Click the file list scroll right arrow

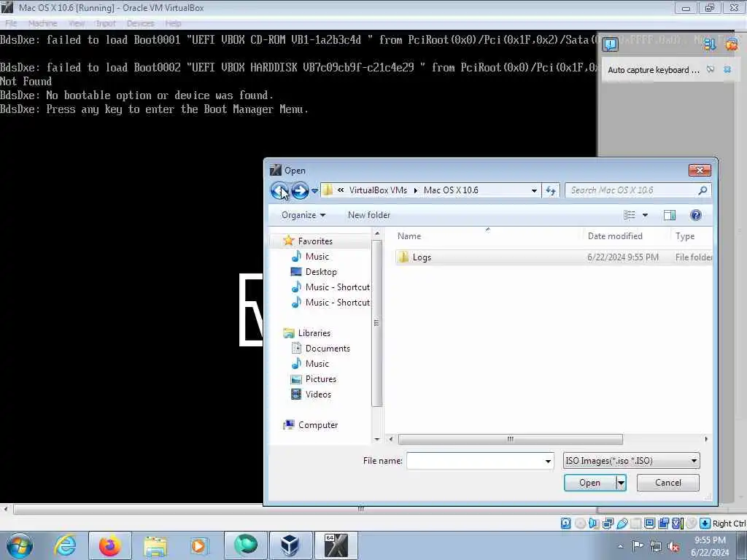click(x=706, y=439)
